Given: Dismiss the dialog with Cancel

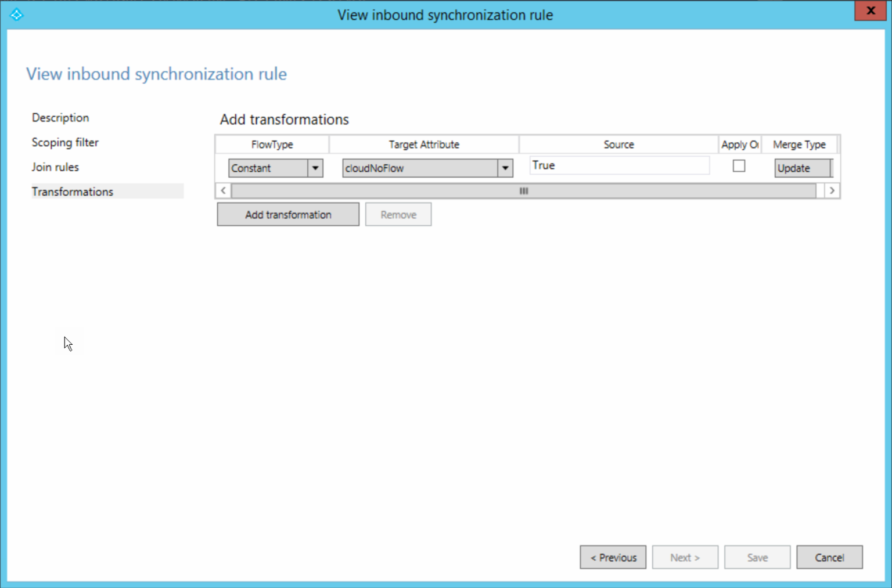Looking at the screenshot, I should click(829, 557).
